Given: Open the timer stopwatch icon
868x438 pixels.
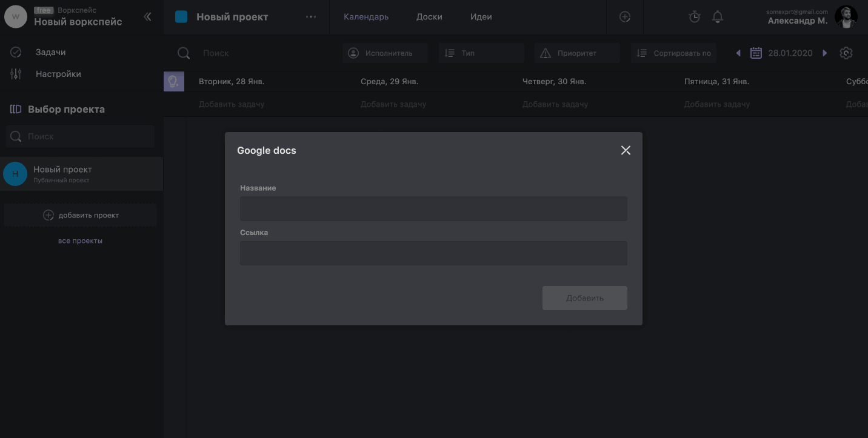Looking at the screenshot, I should 695,17.
